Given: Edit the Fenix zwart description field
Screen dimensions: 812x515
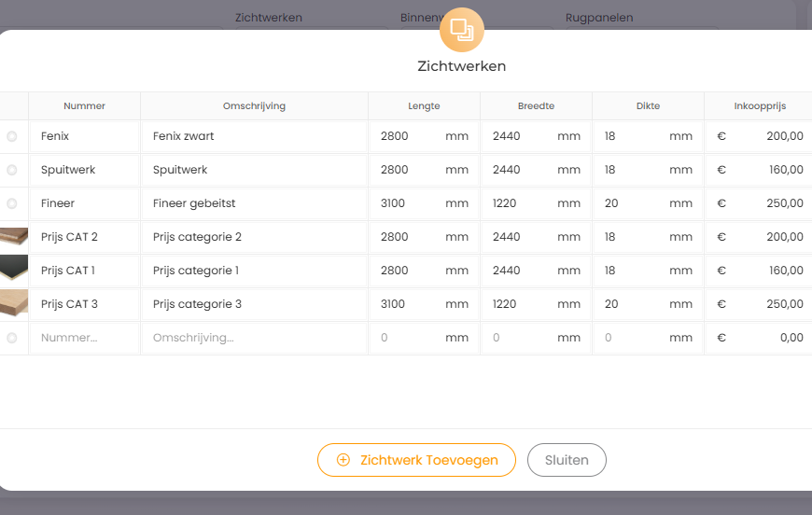Looking at the screenshot, I should (254, 136).
